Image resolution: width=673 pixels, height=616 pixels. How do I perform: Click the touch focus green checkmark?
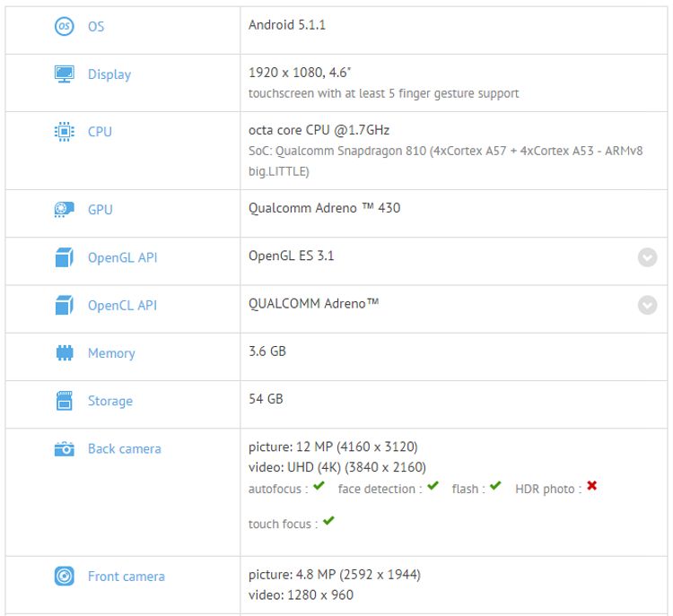328,521
